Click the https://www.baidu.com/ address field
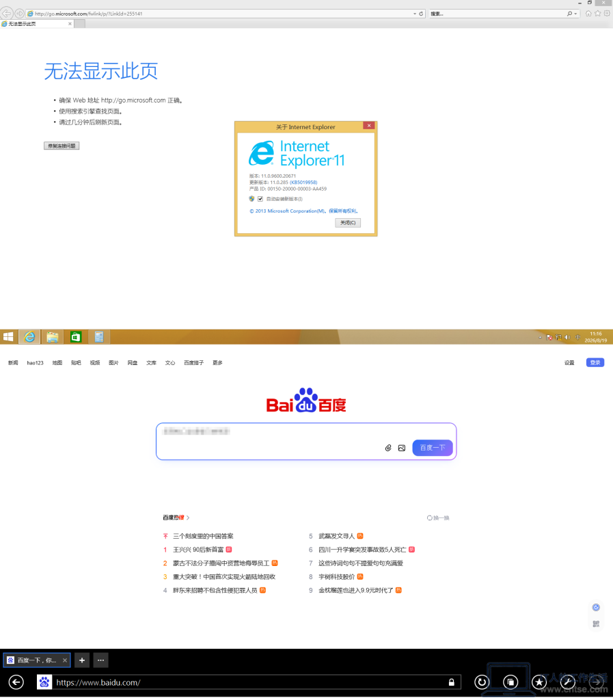The height and width of the screenshot is (700, 613). coord(248,683)
